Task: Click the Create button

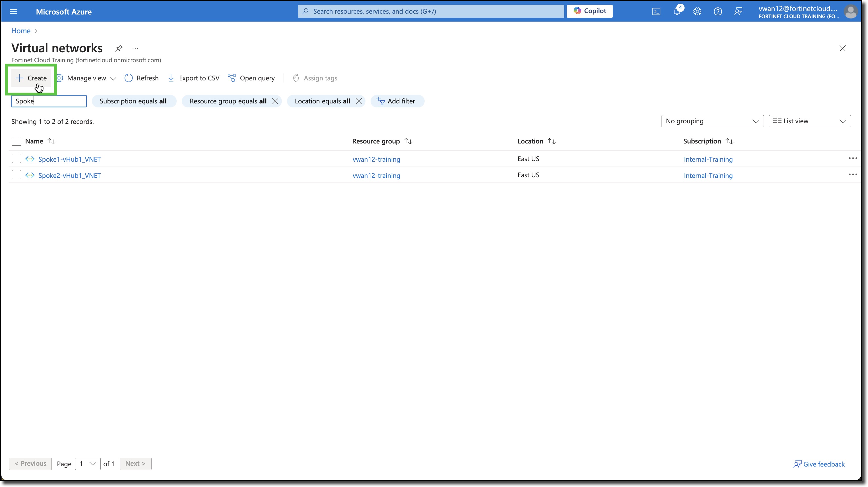Action: coord(31,78)
